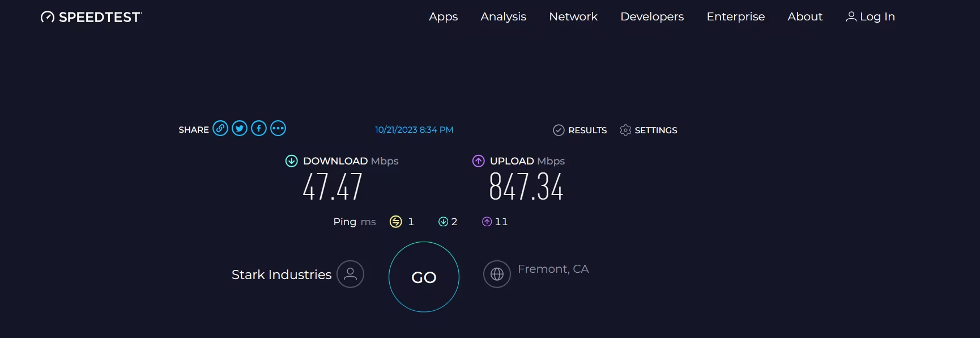Click the globe icon next to Fremont
Image resolution: width=980 pixels, height=338 pixels.
click(497, 274)
